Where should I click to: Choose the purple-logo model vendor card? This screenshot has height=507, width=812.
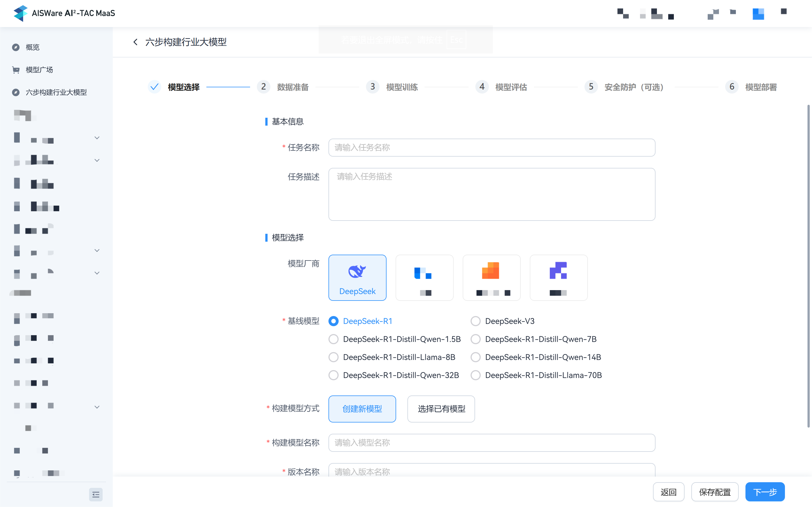click(558, 277)
